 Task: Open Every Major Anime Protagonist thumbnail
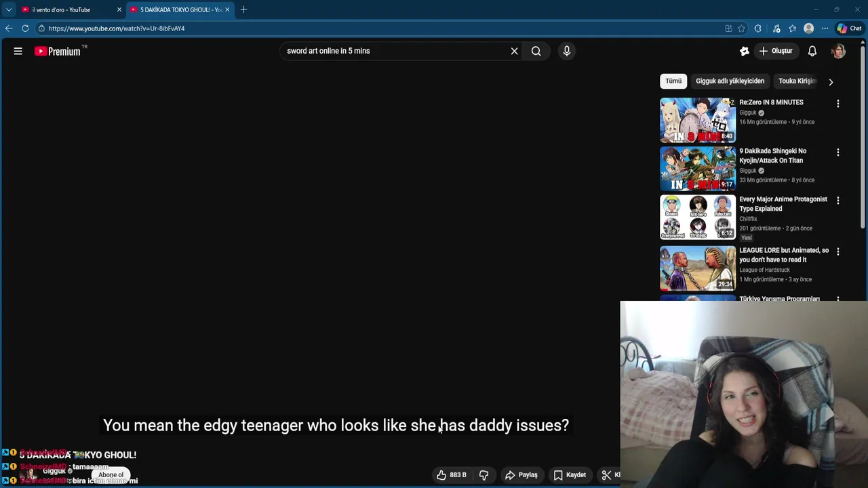(x=698, y=218)
